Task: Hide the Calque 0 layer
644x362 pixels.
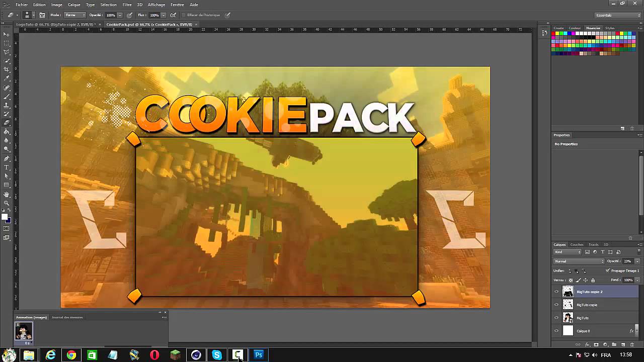Action: (x=556, y=331)
